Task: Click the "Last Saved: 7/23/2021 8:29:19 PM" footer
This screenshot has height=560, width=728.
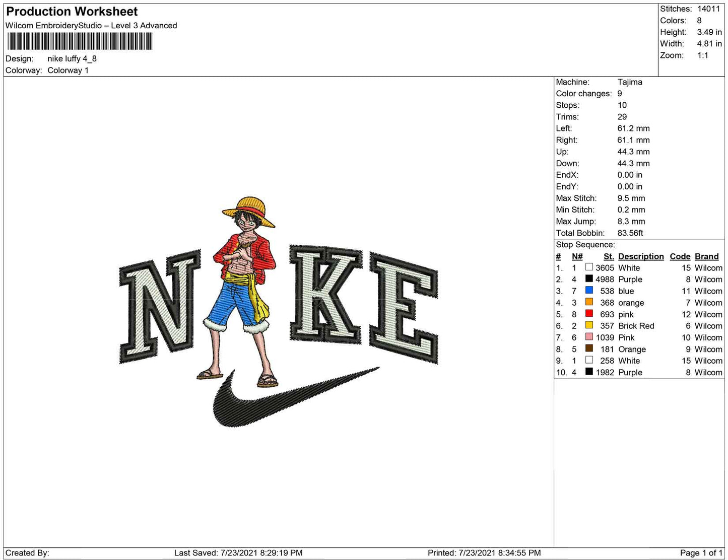Action: tap(238, 553)
